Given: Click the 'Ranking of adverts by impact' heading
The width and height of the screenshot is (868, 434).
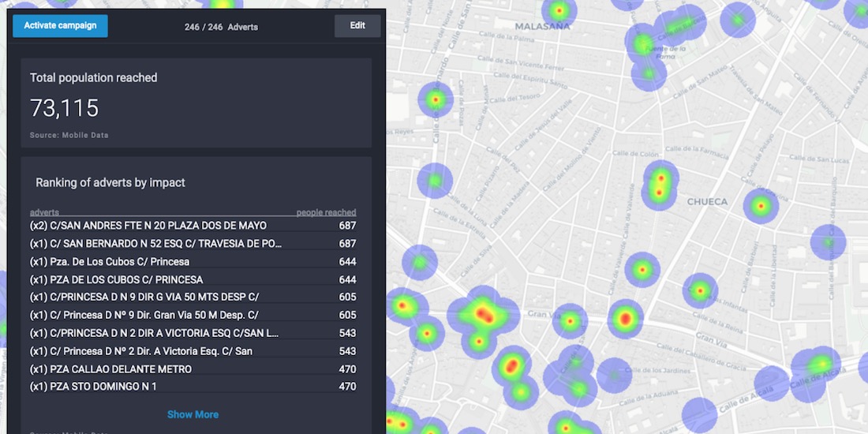Looking at the screenshot, I should pyautogui.click(x=110, y=182).
